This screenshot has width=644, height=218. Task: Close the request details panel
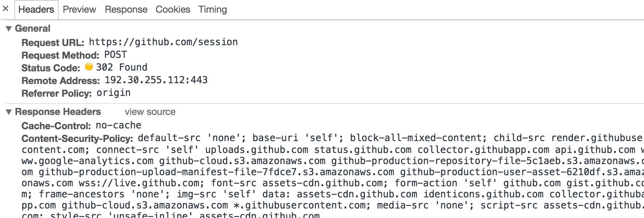pyautogui.click(x=6, y=8)
